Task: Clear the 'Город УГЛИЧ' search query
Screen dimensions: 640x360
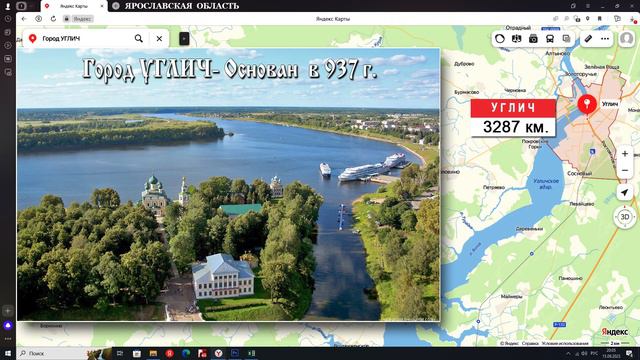Action: click(159, 38)
